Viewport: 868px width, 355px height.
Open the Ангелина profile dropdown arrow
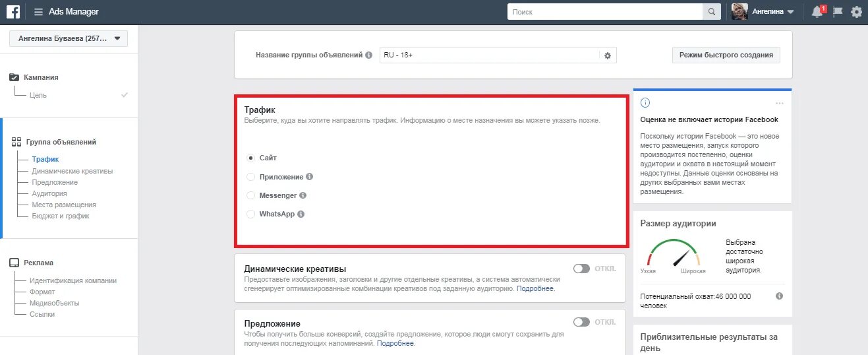[x=790, y=12]
